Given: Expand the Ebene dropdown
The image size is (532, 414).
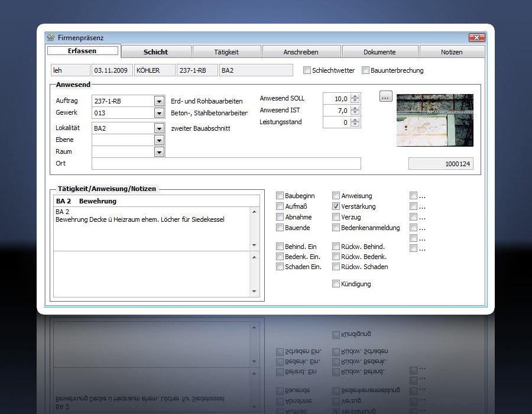Looking at the screenshot, I should click(x=158, y=140).
